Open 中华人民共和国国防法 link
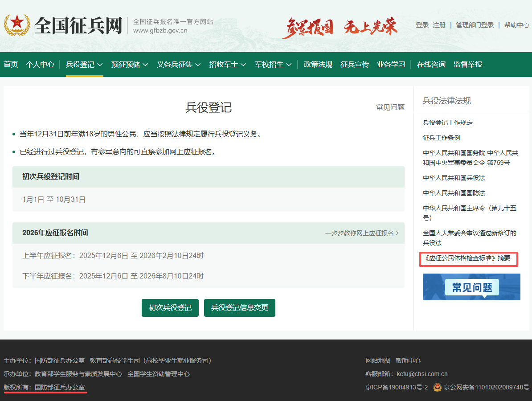 pos(454,193)
